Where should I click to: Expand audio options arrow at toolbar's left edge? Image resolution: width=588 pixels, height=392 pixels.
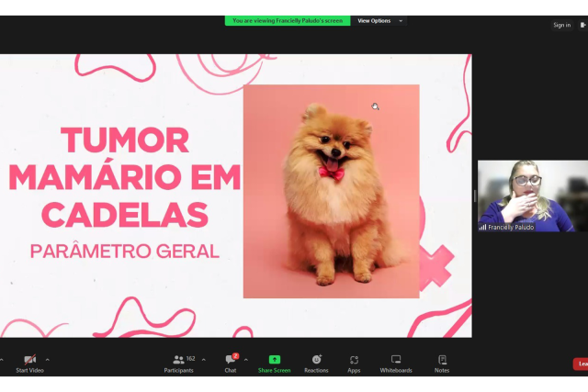pyautogui.click(x=2, y=359)
